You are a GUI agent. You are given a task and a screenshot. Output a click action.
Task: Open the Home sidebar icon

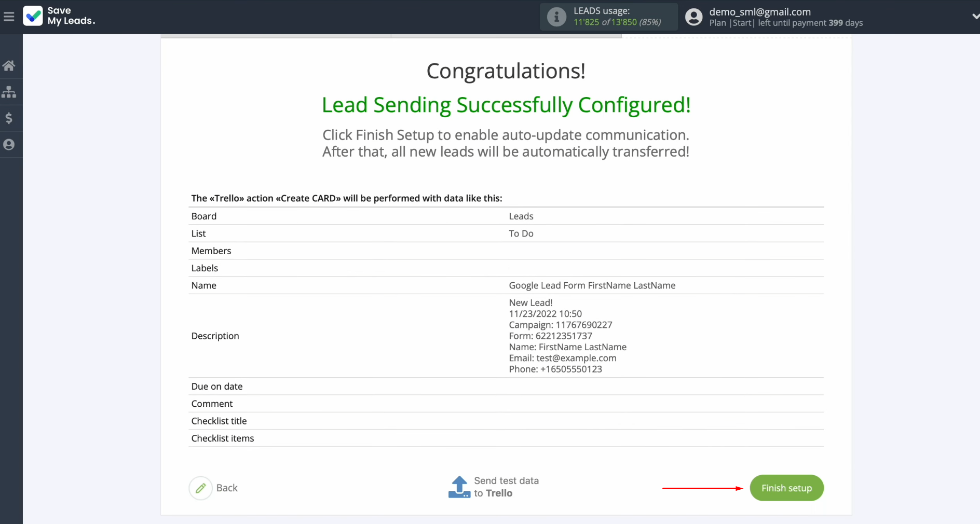click(9, 66)
